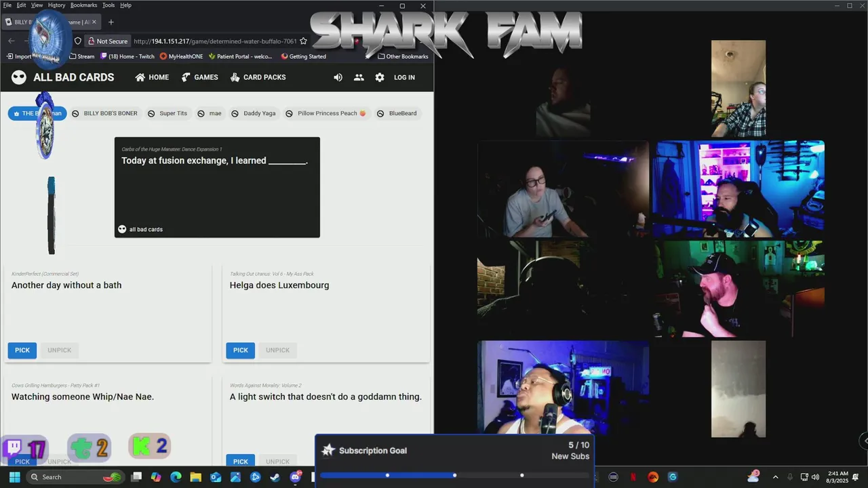Image resolution: width=868 pixels, height=488 pixels.
Task: Open the Patient Portal bookmark
Action: tap(240, 56)
